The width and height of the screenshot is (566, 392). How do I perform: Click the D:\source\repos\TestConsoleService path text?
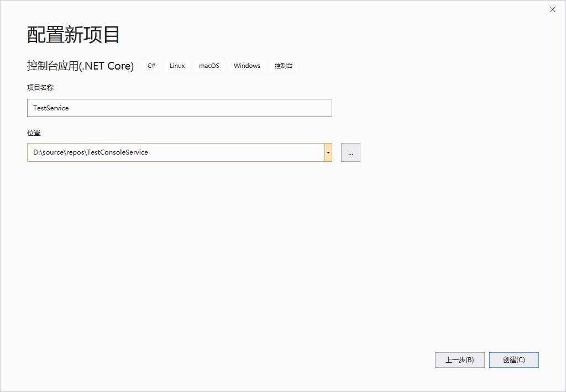coord(91,152)
